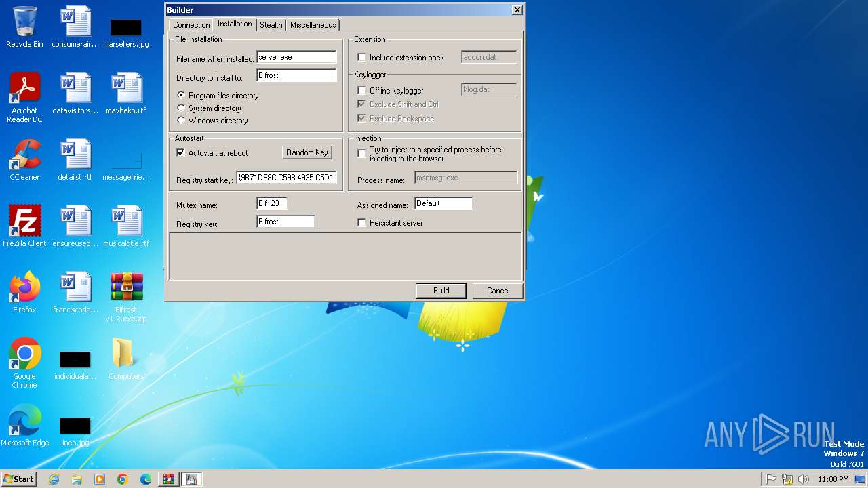The width and height of the screenshot is (868, 488).
Task: Close the Builder dialog window
Action: point(517,10)
